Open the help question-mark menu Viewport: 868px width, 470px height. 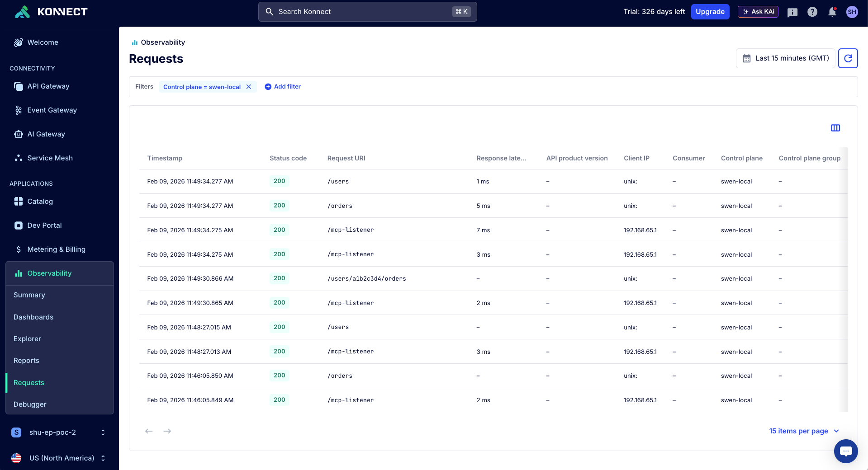pos(812,12)
